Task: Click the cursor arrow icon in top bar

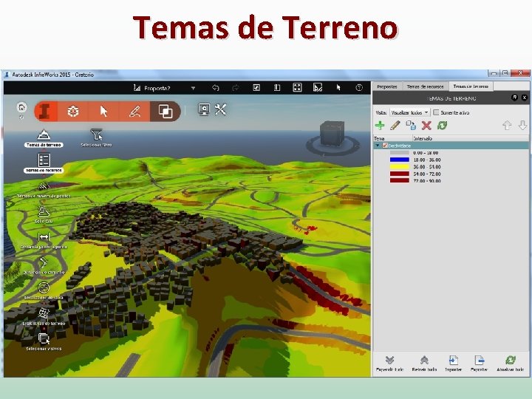Action: 338,87
